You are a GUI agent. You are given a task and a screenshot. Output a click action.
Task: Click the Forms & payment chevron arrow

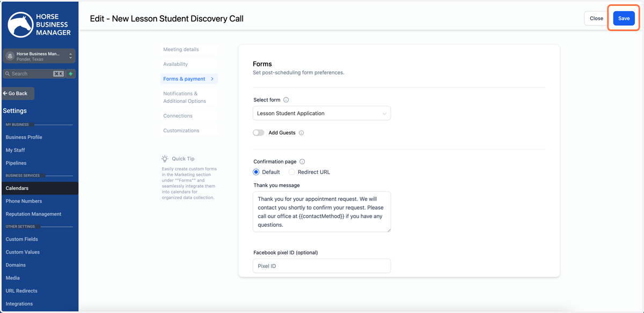212,79
